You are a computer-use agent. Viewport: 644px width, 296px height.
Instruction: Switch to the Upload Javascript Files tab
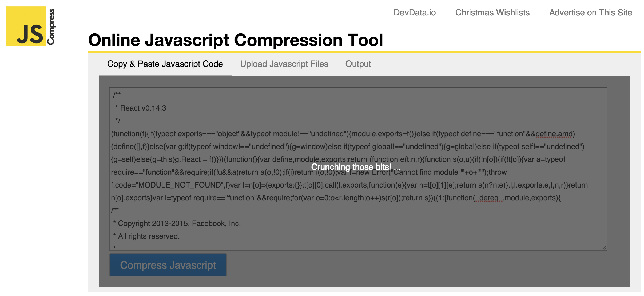[284, 64]
